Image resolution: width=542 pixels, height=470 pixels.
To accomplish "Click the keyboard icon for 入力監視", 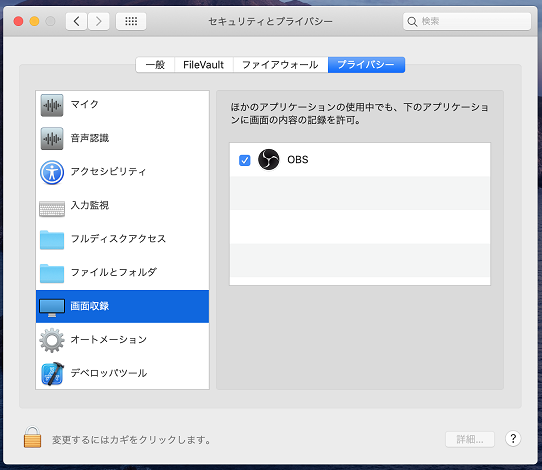I will [x=52, y=209].
